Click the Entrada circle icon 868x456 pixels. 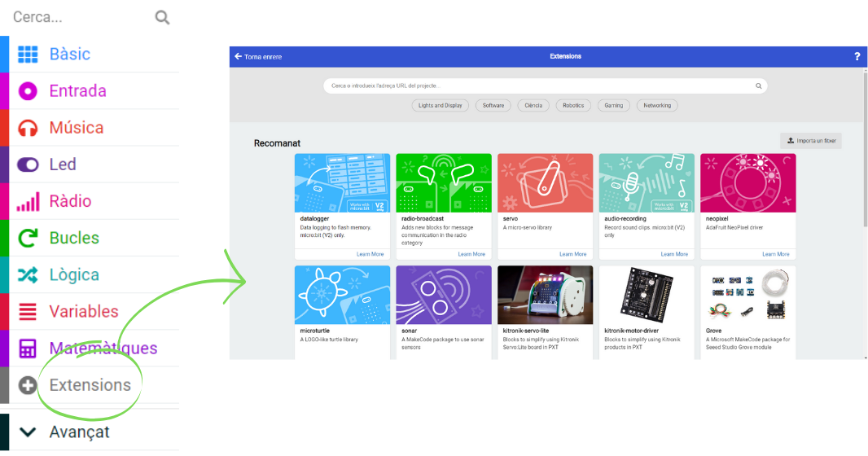pyautogui.click(x=28, y=91)
